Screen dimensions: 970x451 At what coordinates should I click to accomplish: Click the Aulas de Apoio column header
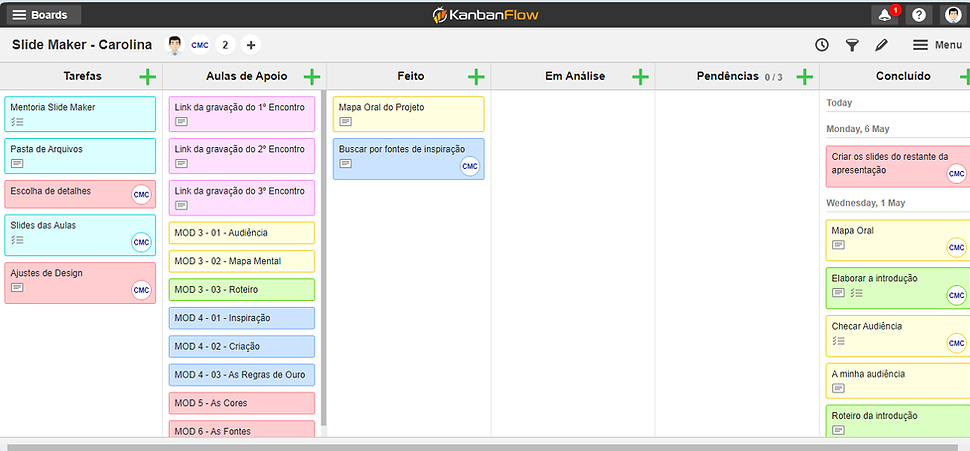tap(246, 77)
